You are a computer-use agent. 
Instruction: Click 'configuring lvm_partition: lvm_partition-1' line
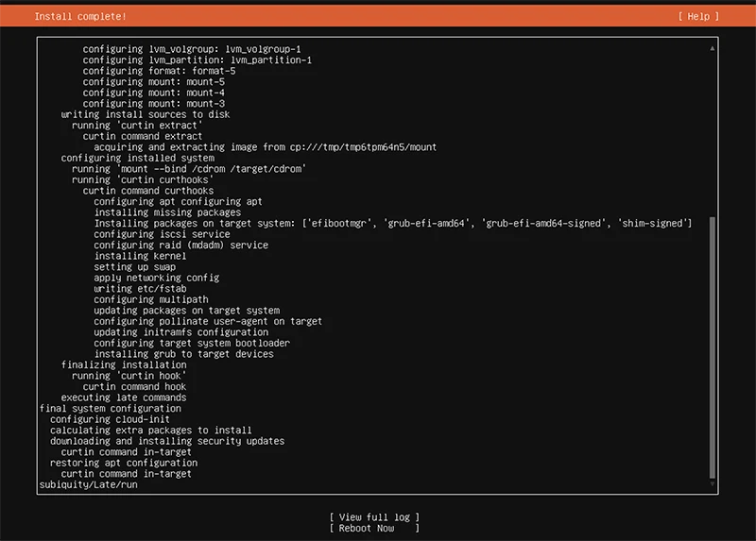(198, 60)
